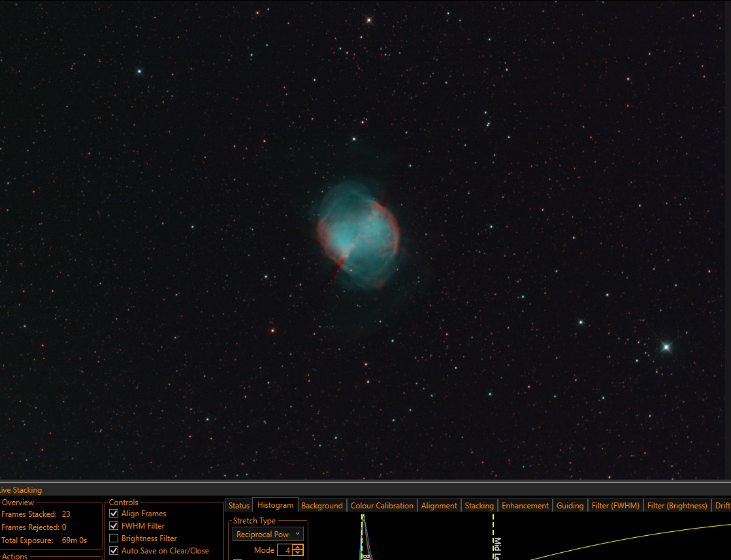This screenshot has height=560, width=731.
Task: Open the Guiding tab
Action: [570, 506]
